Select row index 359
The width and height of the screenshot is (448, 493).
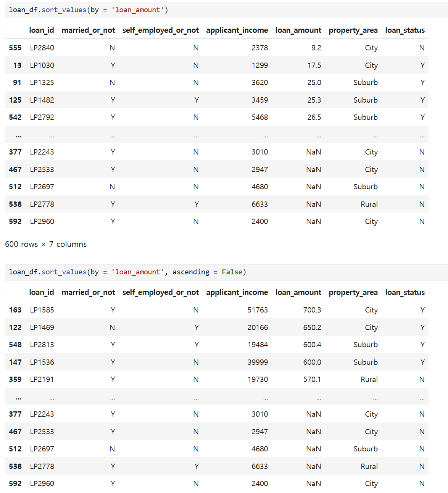15,379
